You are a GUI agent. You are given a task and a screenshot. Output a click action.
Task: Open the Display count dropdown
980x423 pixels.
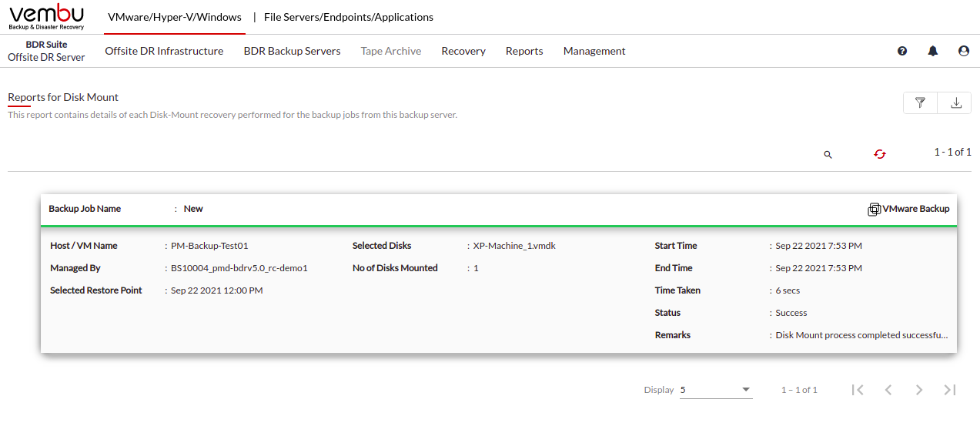coord(715,390)
